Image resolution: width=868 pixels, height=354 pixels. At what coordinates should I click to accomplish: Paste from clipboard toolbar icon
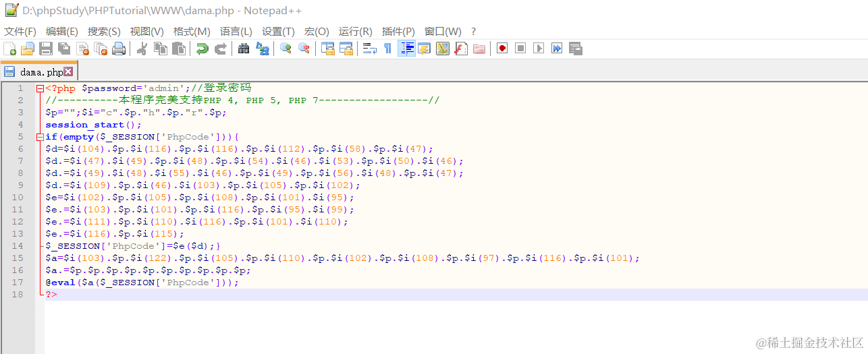(x=178, y=49)
